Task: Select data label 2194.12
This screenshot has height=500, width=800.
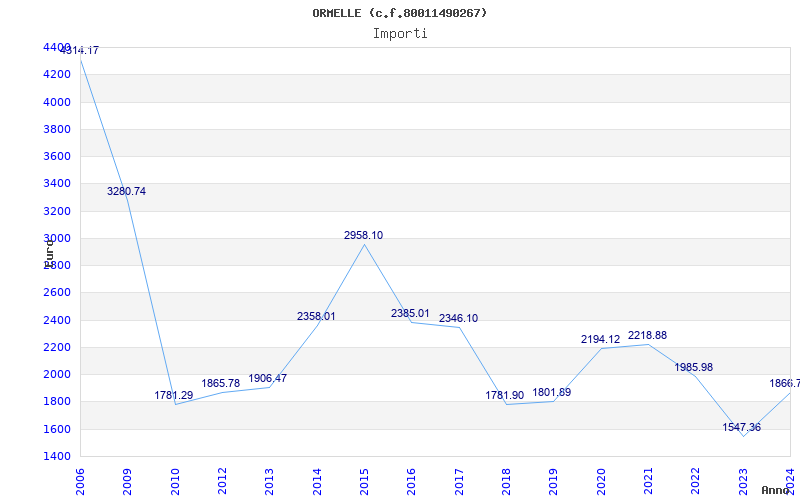Action: [601, 339]
